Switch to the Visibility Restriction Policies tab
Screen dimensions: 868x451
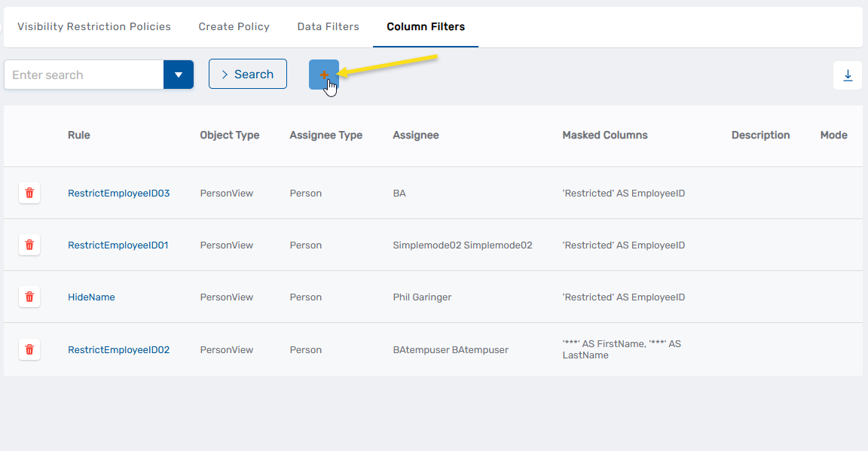pos(94,26)
